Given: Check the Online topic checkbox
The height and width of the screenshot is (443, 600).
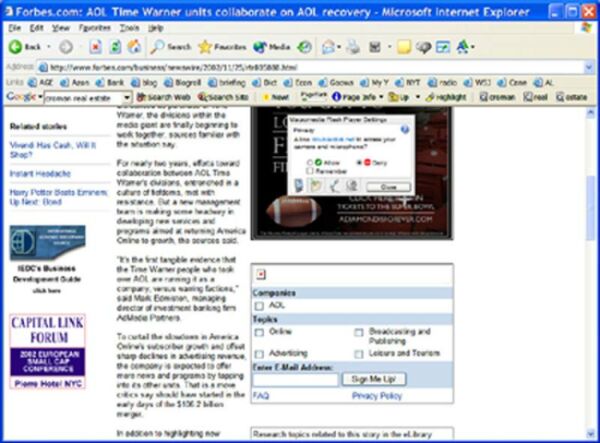Looking at the screenshot, I should 259,332.
